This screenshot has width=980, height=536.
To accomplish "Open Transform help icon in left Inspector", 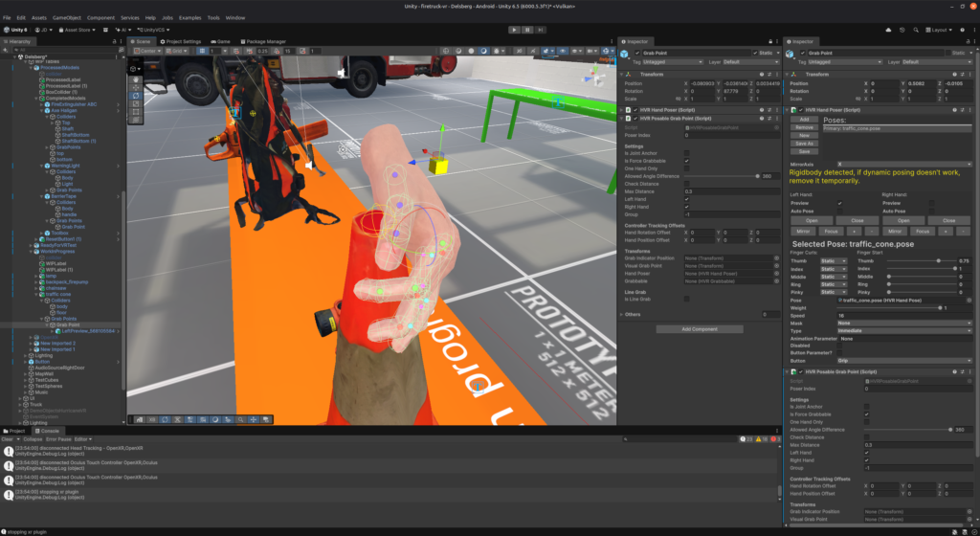I will 761,75.
